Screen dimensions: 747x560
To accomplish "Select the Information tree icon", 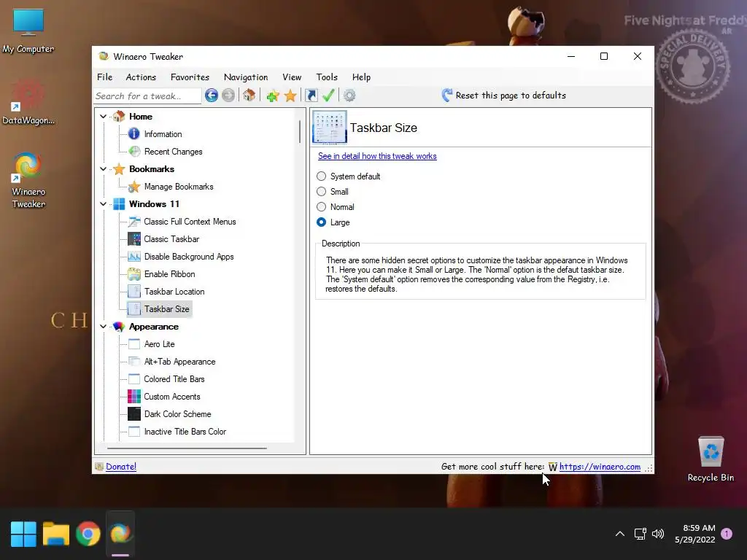I will 134,134.
